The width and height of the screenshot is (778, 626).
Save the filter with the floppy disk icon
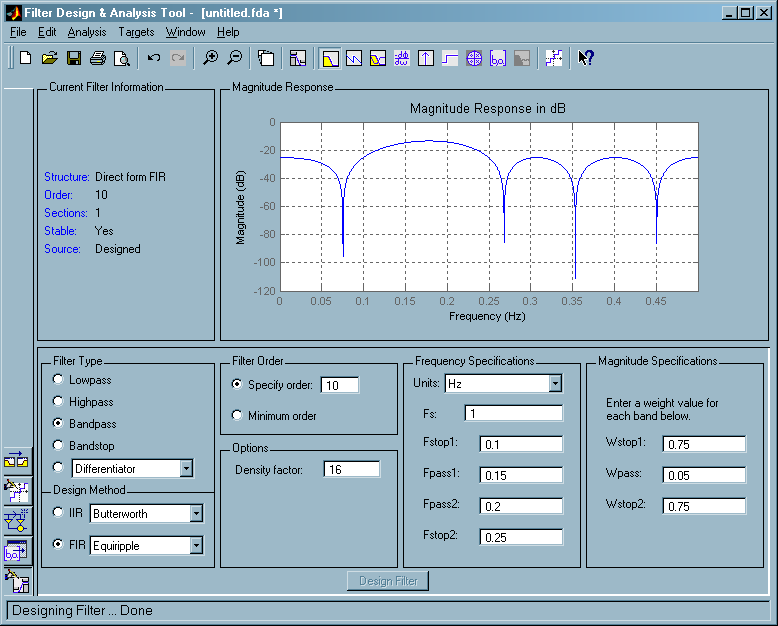[x=73, y=58]
